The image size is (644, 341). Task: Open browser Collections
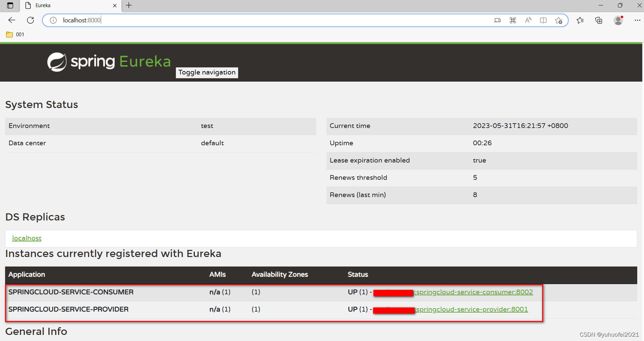tap(599, 20)
